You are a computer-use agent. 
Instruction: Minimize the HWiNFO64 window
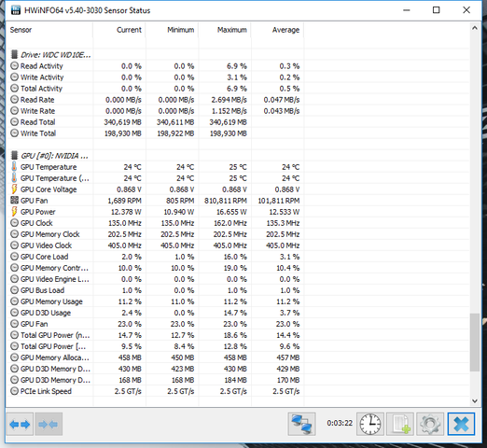click(406, 10)
